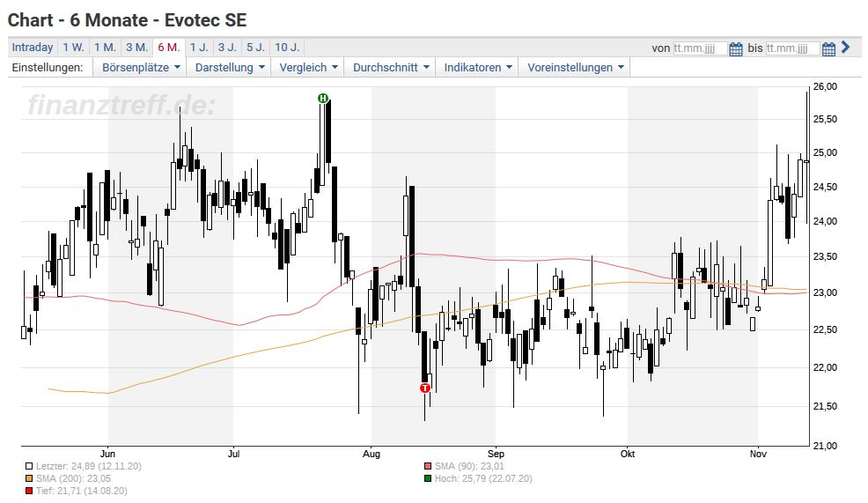Click legend text 'SMA (200): 23,05'
This screenshot has height=503, width=868.
[x=74, y=478]
